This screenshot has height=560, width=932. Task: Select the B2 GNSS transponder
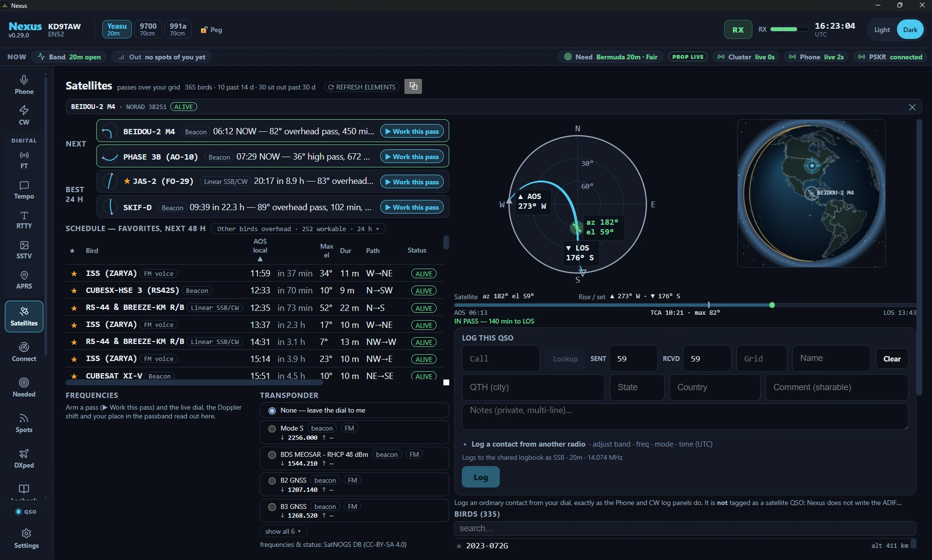(x=354, y=485)
